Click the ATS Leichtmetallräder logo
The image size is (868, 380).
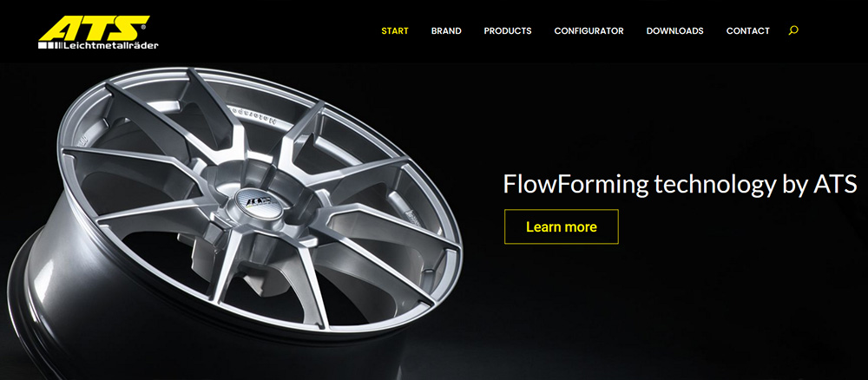click(98, 33)
